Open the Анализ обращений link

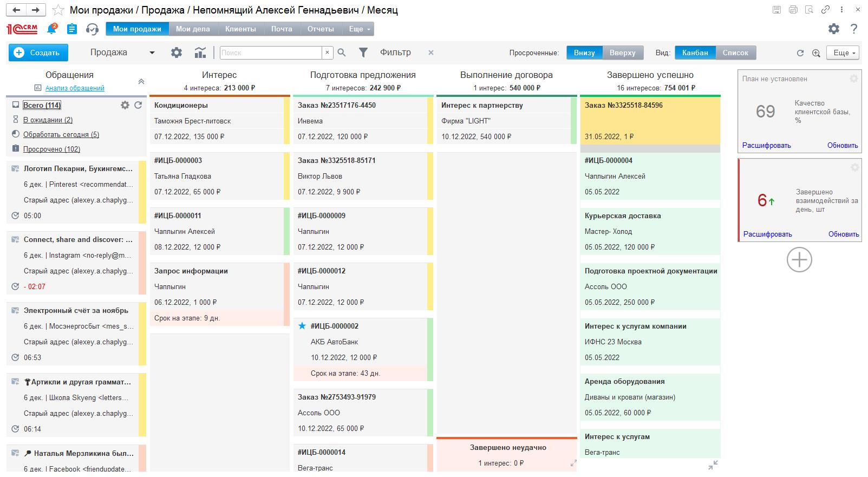75,88
